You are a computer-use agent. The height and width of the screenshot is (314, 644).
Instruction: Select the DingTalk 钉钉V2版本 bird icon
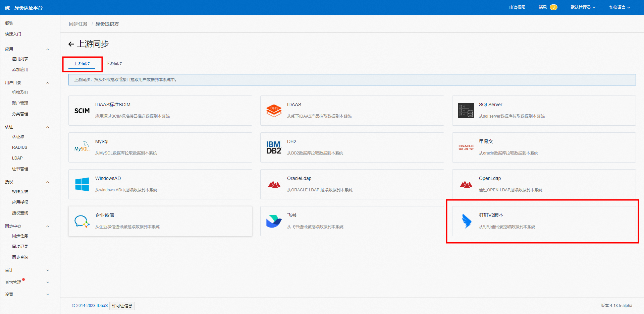pos(466,221)
